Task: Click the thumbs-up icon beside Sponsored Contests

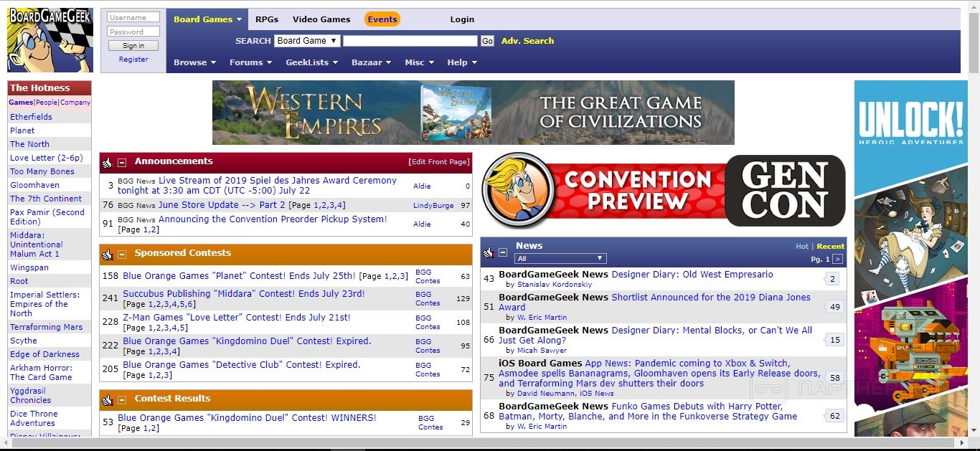Action: (x=108, y=255)
